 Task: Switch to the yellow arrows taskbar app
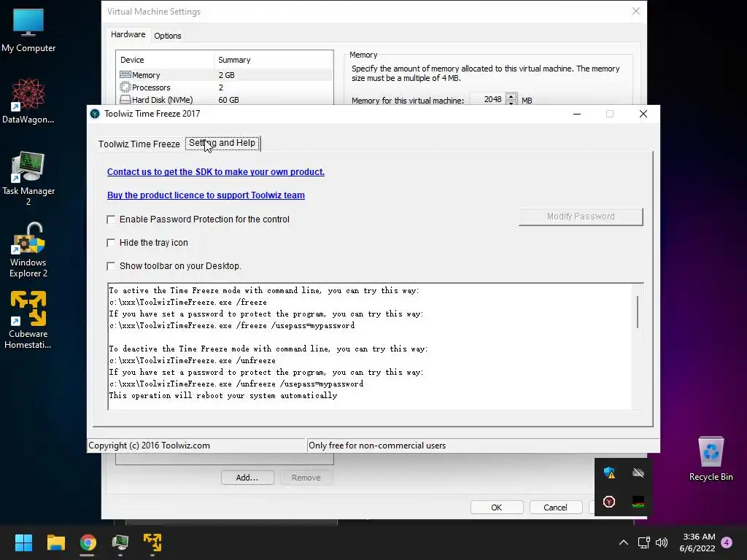(x=152, y=542)
